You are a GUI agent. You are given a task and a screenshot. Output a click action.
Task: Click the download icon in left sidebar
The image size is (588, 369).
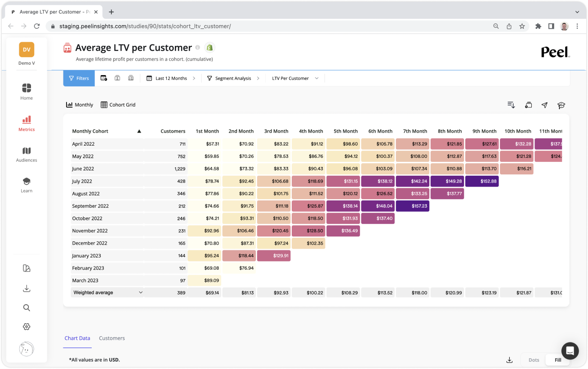pos(27,289)
